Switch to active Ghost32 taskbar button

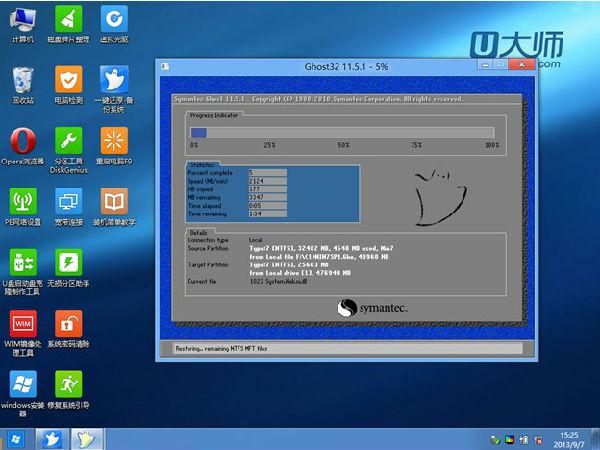[89, 439]
